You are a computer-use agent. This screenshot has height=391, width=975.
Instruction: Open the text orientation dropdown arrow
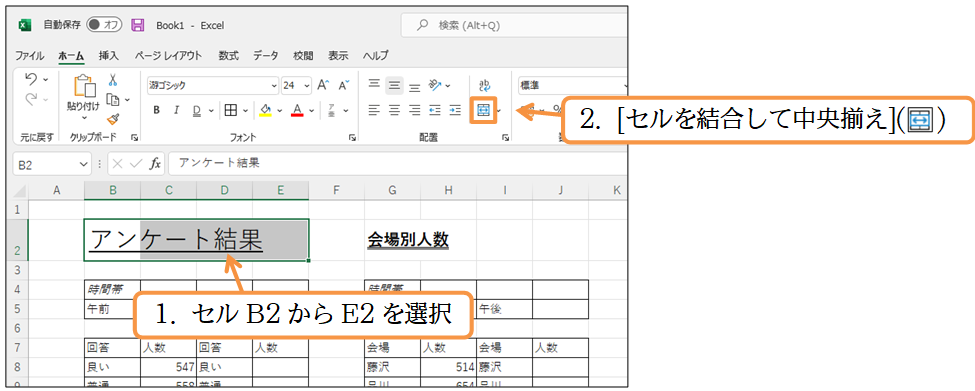(x=448, y=86)
